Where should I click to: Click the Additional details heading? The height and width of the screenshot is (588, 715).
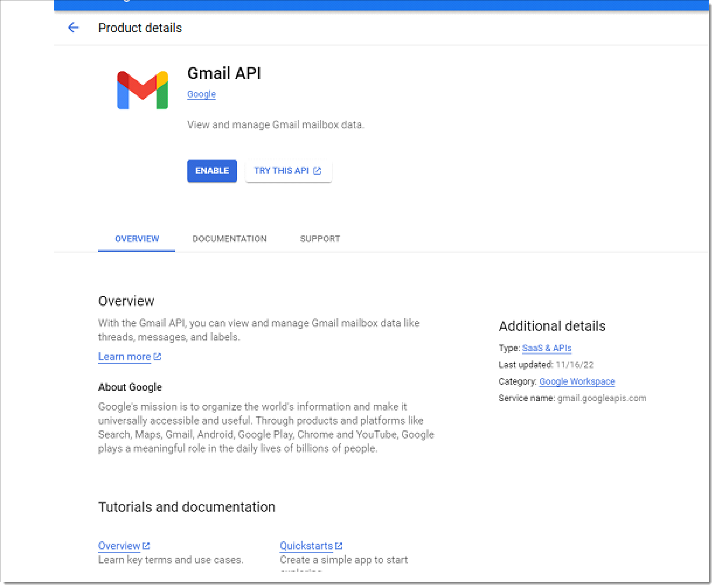[552, 326]
